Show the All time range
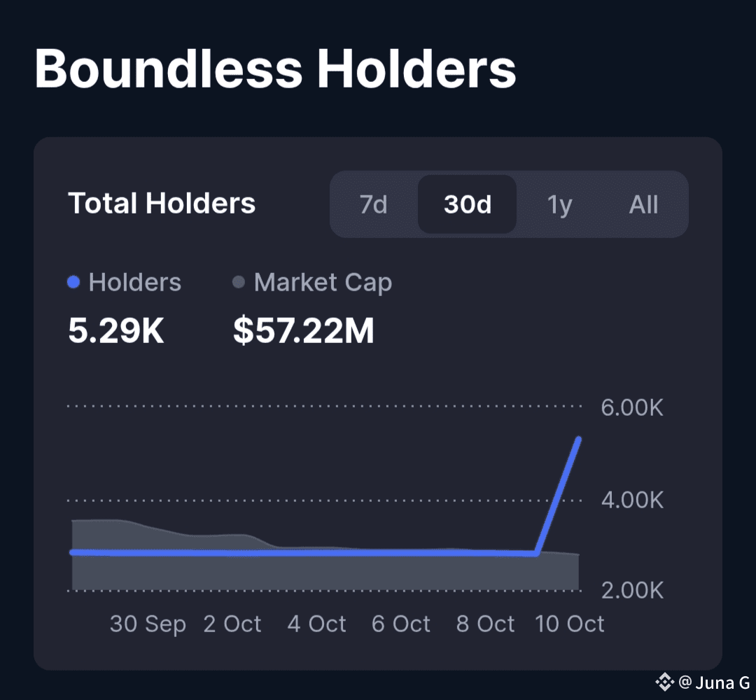756x700 pixels. 643,204
